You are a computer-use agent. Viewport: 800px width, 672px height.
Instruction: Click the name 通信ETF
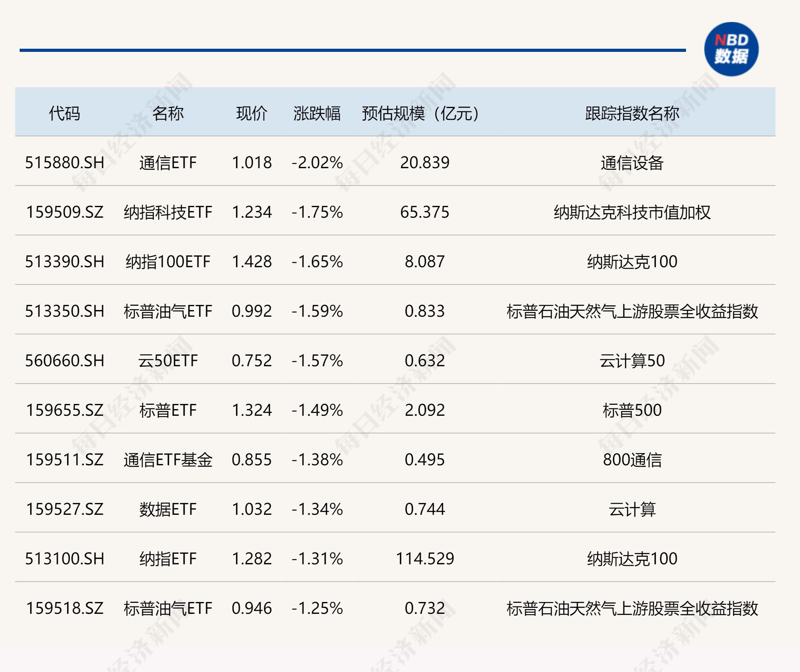click(168, 163)
